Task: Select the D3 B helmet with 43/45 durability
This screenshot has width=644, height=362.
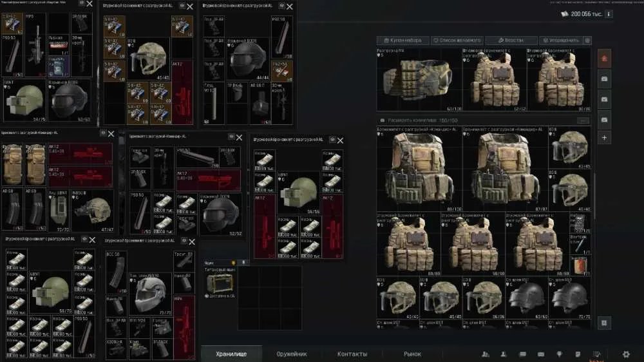Action: pos(569,148)
